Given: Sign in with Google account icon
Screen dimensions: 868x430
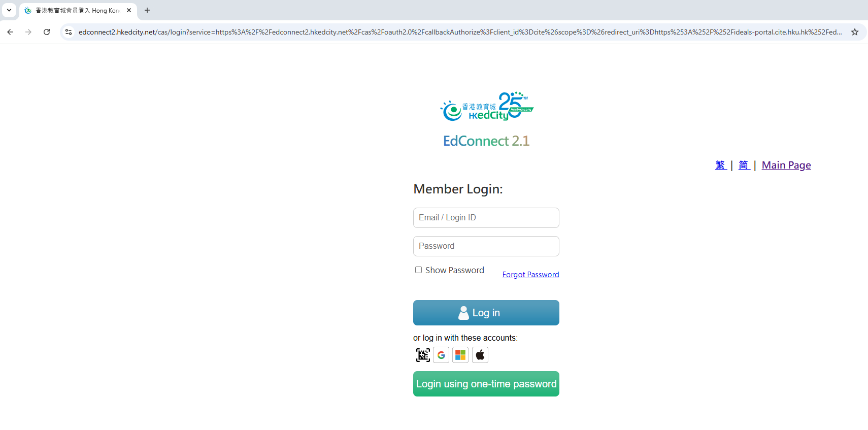Looking at the screenshot, I should coord(441,355).
